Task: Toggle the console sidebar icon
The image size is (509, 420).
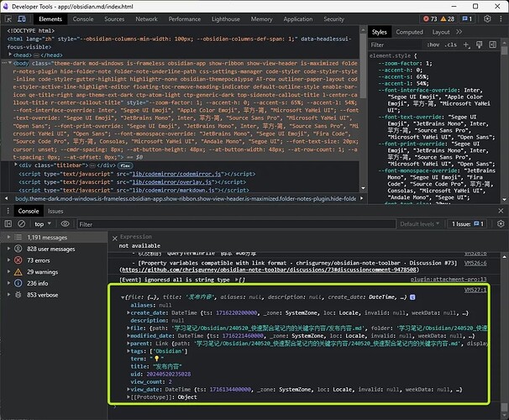Action: click(8, 224)
